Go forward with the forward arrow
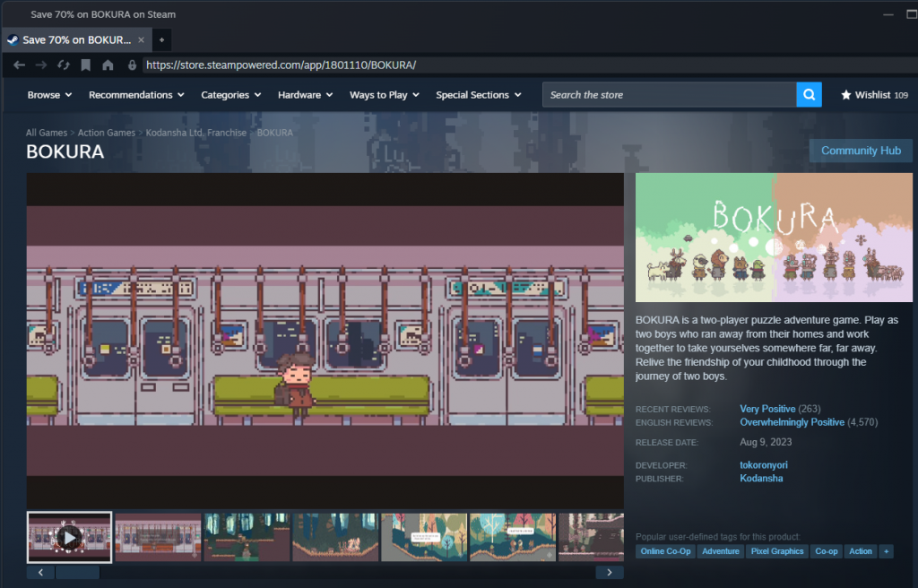This screenshot has width=918, height=588. click(41, 65)
